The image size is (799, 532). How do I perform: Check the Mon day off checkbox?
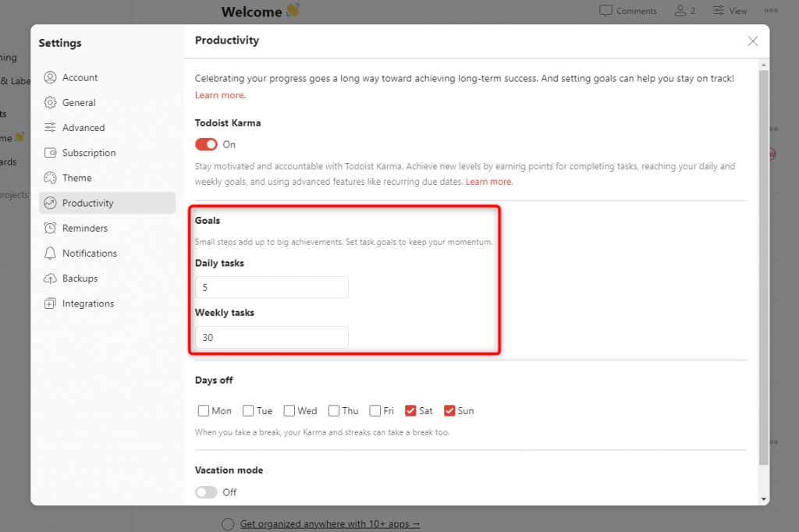[204, 411]
